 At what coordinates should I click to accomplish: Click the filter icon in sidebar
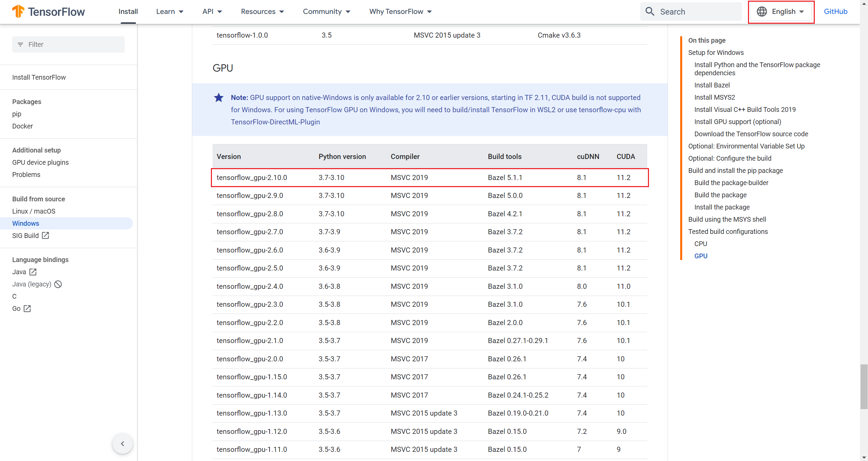coord(20,44)
